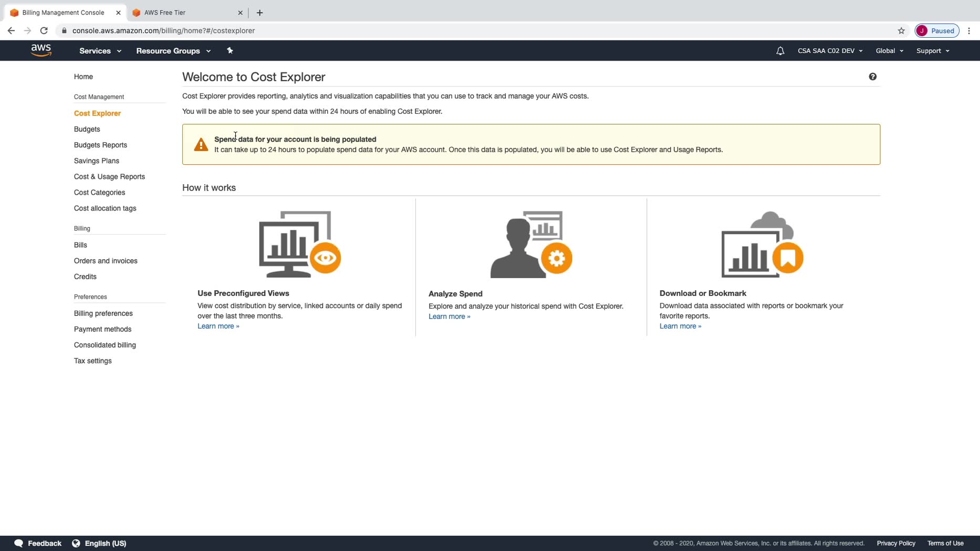The width and height of the screenshot is (980, 551).
Task: Expand the Services dropdown
Action: (x=100, y=51)
